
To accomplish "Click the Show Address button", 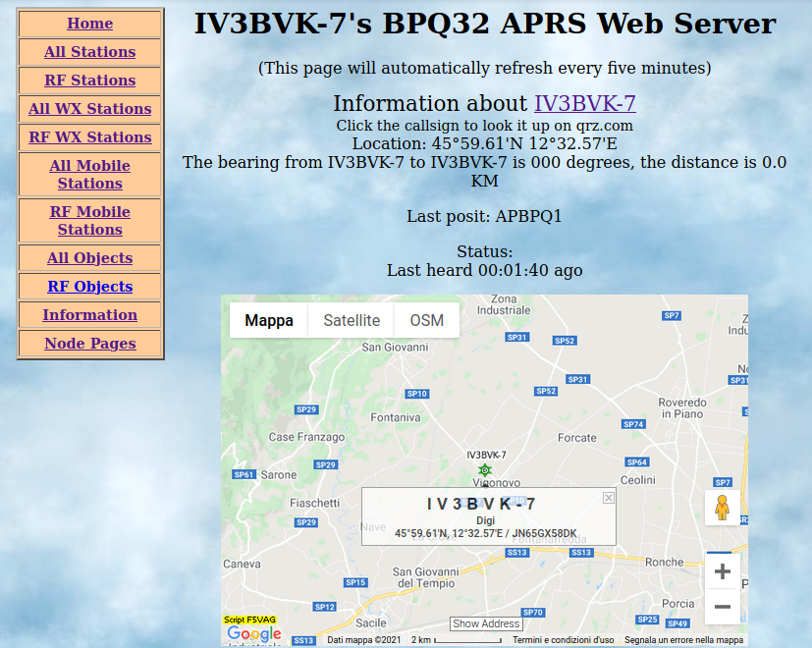I will tap(486, 623).
